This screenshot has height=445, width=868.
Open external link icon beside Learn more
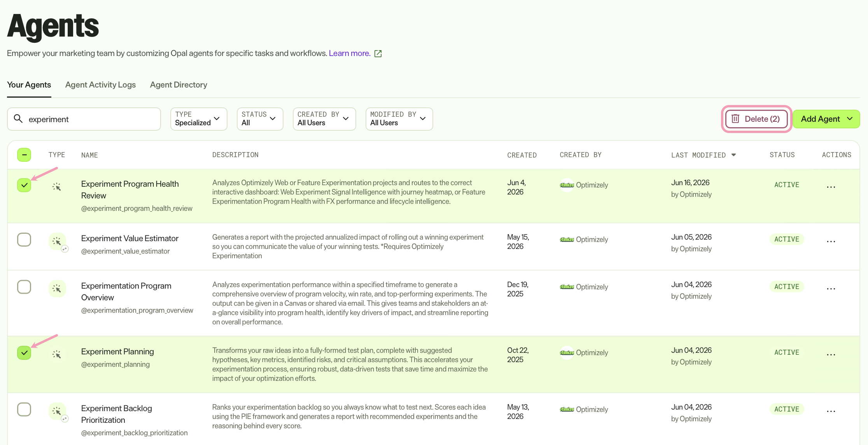[x=378, y=54]
